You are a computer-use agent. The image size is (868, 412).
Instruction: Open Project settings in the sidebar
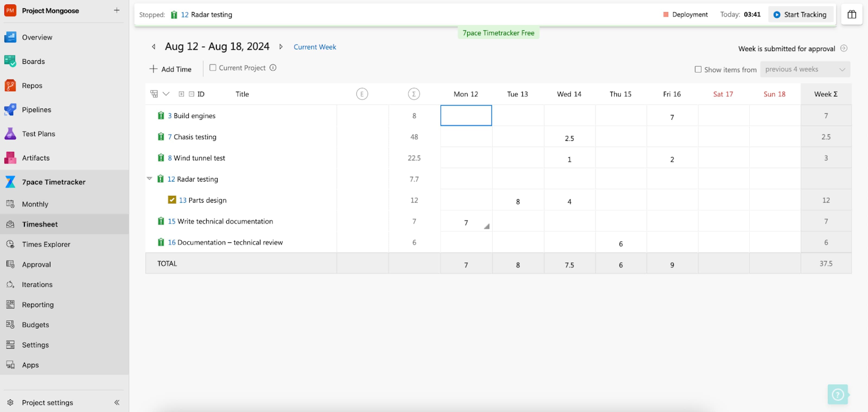pos(47,403)
